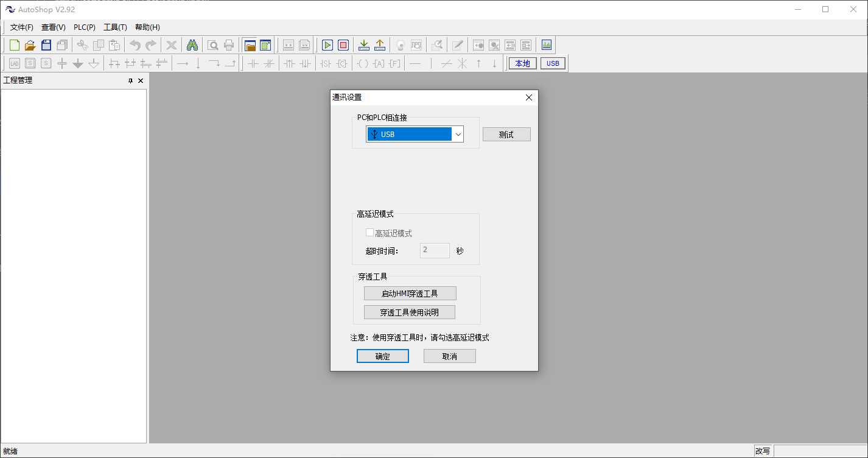This screenshot has width=868, height=458.
Task: Click the orange upload-from-PLC arrow icon
Action: point(380,45)
